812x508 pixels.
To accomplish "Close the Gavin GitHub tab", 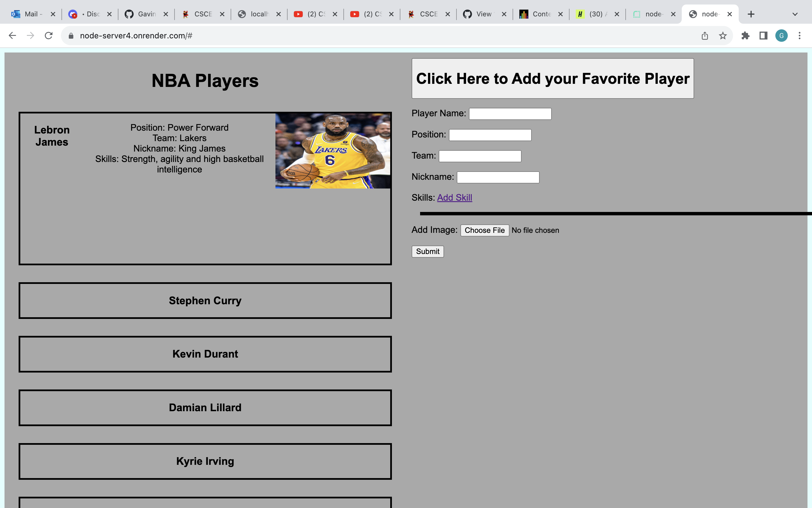I will pos(166,14).
